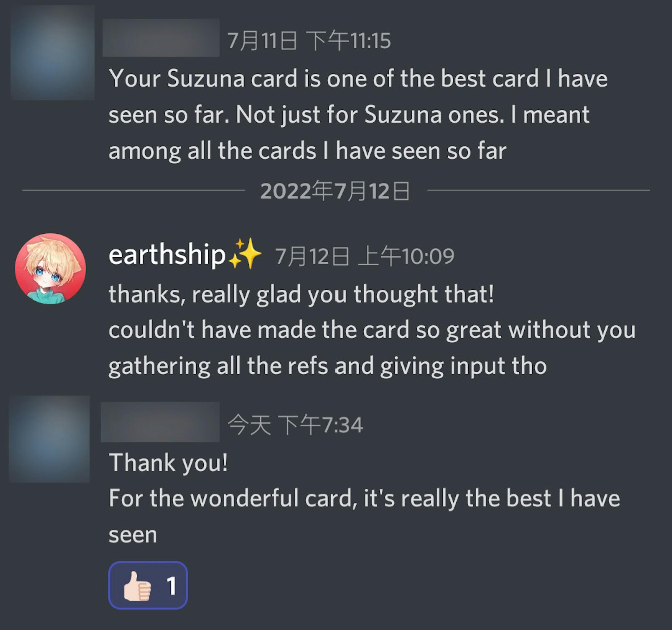
Task: Open blurred avatar beside the Thank you! message
Action: [49, 439]
